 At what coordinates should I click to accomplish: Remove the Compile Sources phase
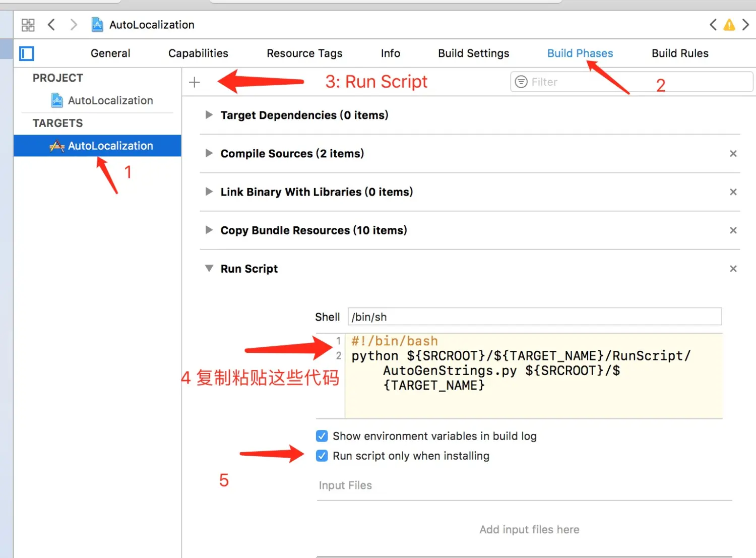pos(733,154)
